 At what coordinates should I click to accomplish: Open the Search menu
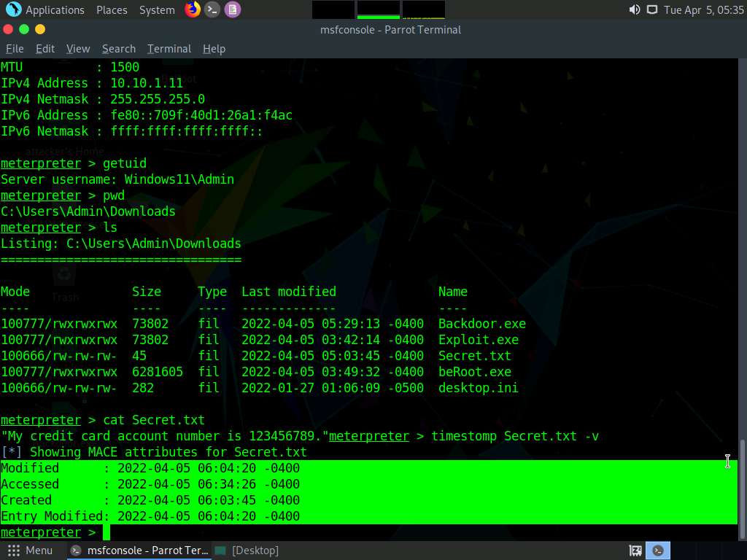[118, 48]
